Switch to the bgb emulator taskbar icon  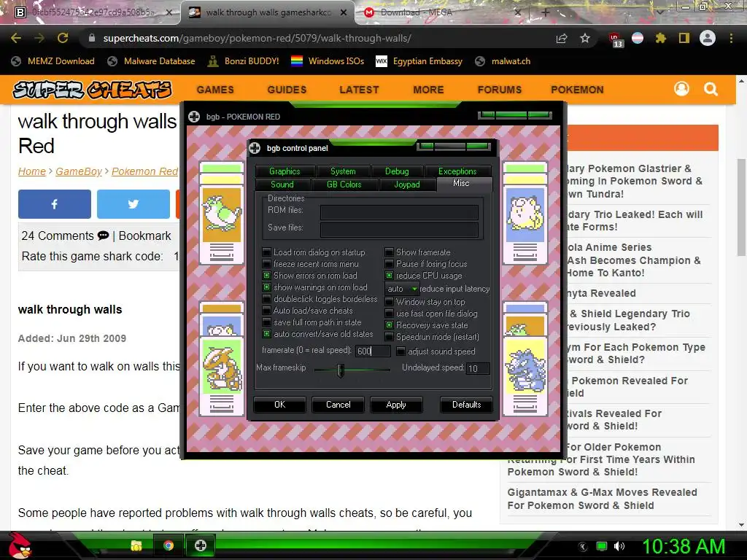click(x=201, y=545)
